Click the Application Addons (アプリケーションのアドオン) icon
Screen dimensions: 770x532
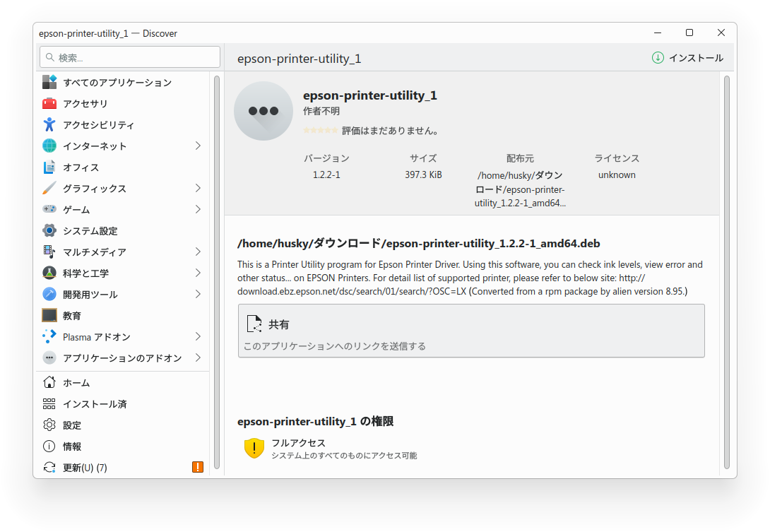[x=49, y=357]
